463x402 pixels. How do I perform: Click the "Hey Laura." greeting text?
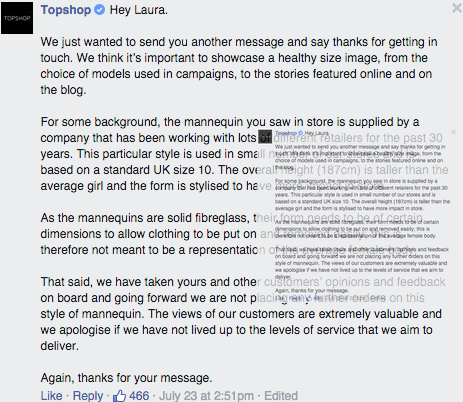139,10
